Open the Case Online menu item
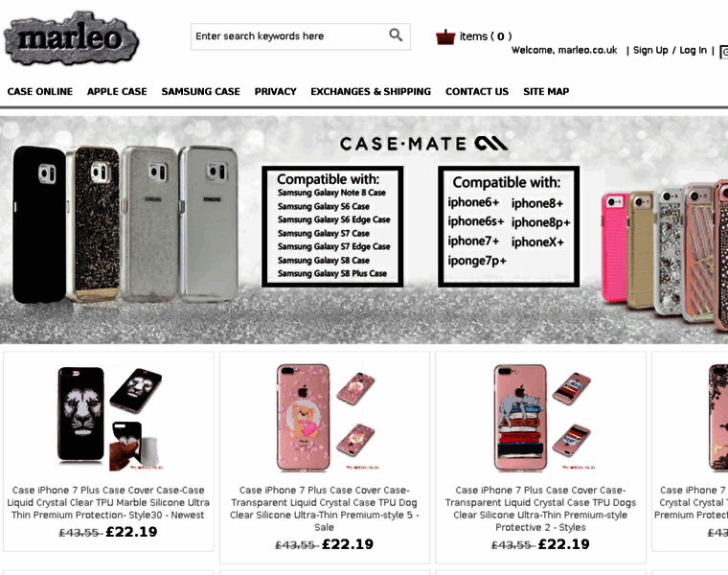This screenshot has width=728, height=575. 40,91
